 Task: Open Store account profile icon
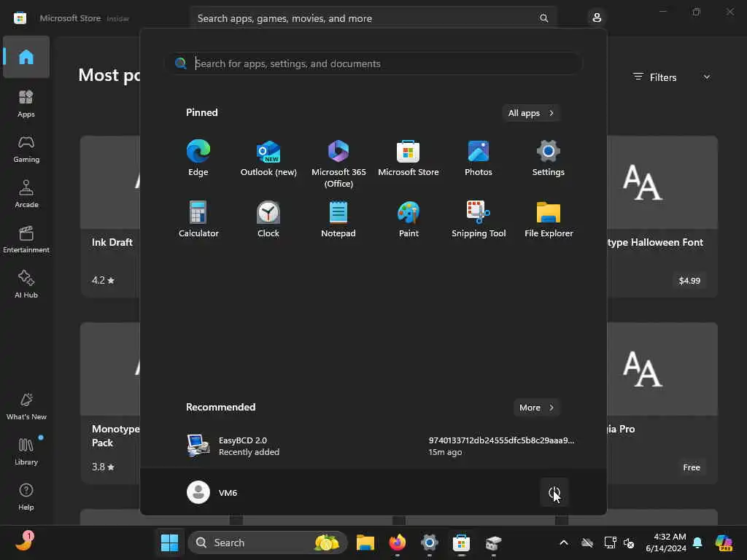597,18
